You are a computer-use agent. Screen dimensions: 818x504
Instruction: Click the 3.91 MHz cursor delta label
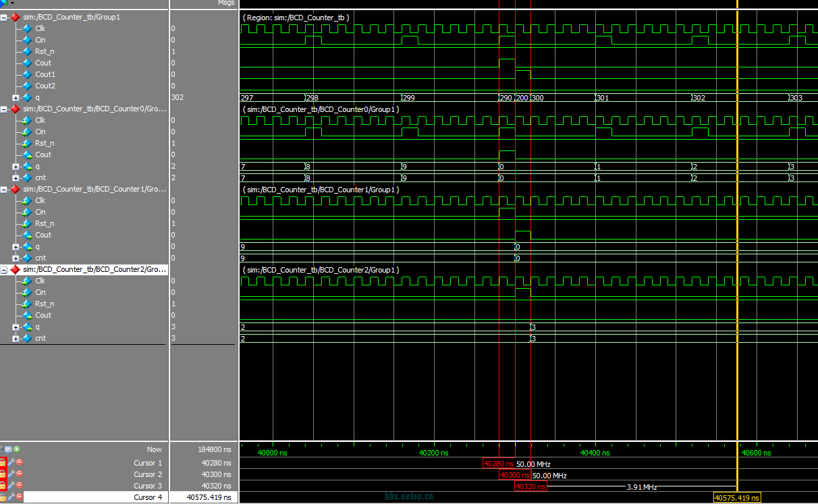(x=642, y=486)
